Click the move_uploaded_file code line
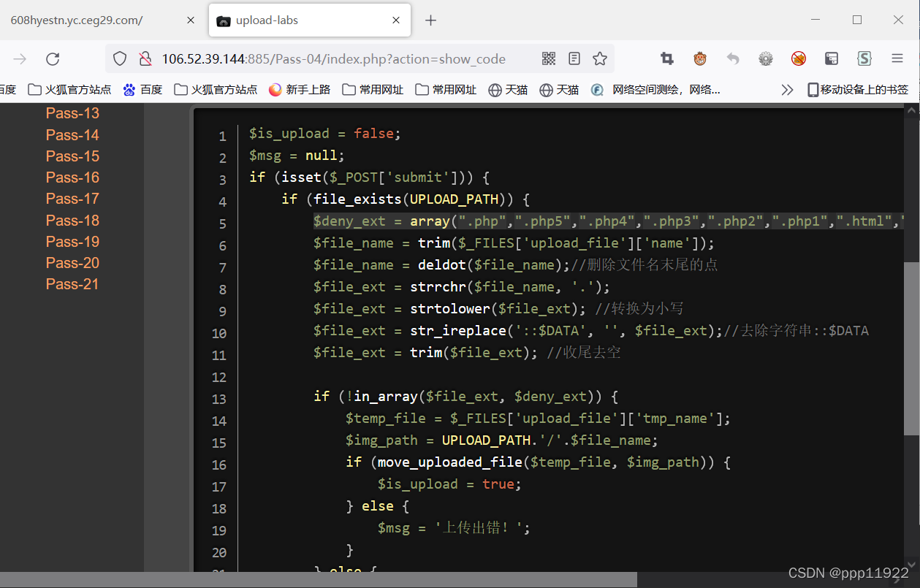920x588 pixels. click(539, 462)
